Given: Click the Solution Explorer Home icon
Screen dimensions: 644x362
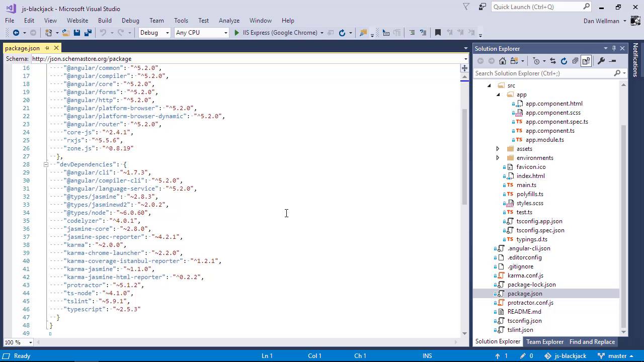Looking at the screenshot, I should [503, 61].
